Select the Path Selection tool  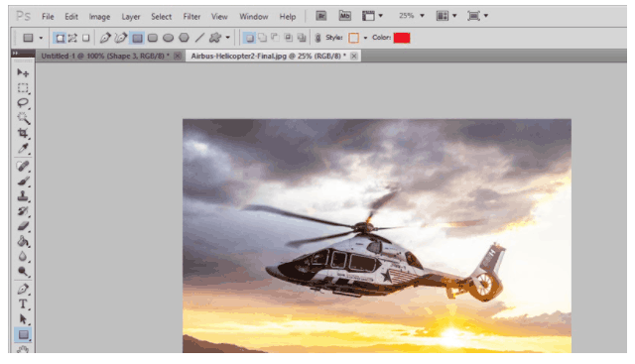(x=23, y=319)
